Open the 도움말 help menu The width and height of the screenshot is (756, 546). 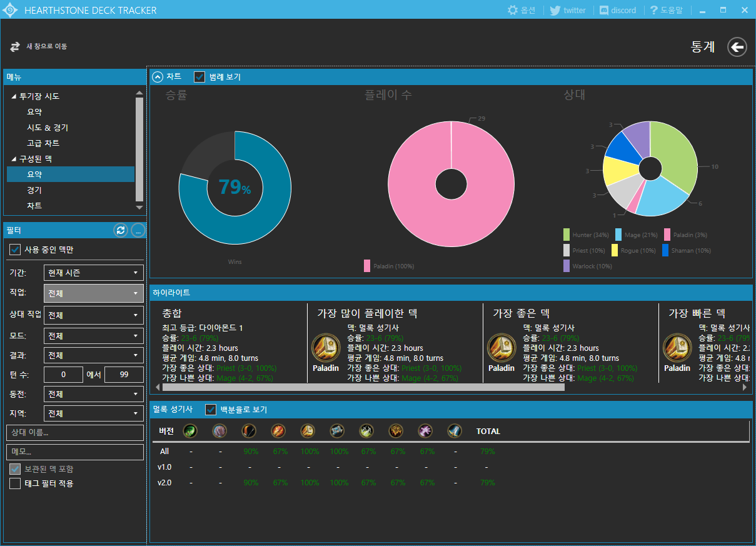[x=667, y=10]
